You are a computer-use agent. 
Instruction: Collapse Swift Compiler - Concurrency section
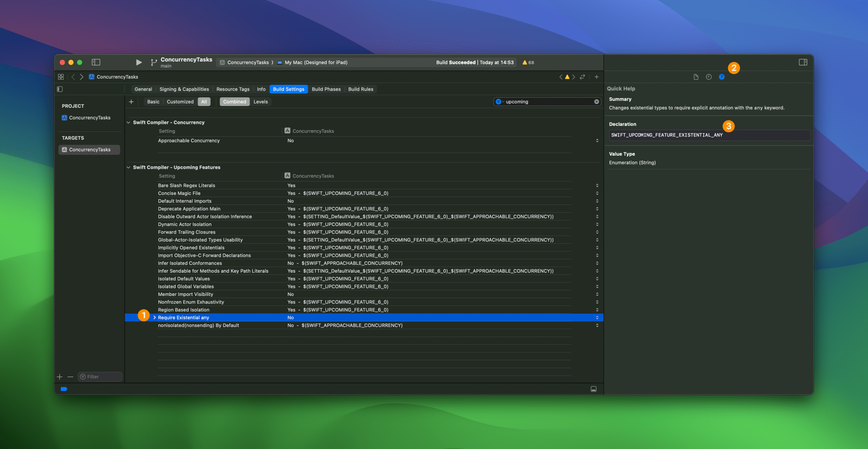(x=128, y=123)
